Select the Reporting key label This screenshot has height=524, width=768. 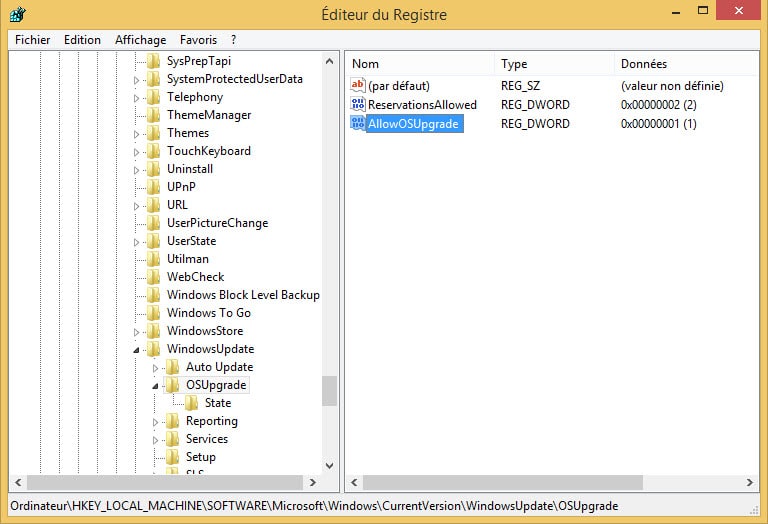pos(212,421)
